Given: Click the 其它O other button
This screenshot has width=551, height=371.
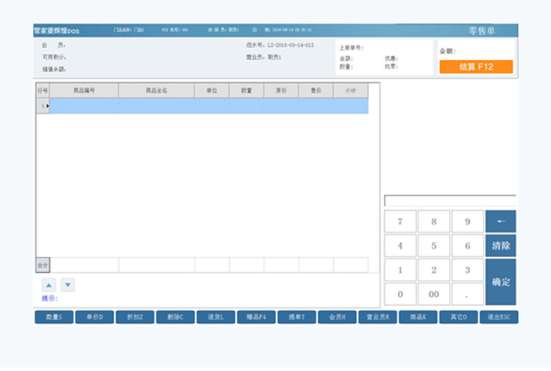Looking at the screenshot, I should coord(459,317).
